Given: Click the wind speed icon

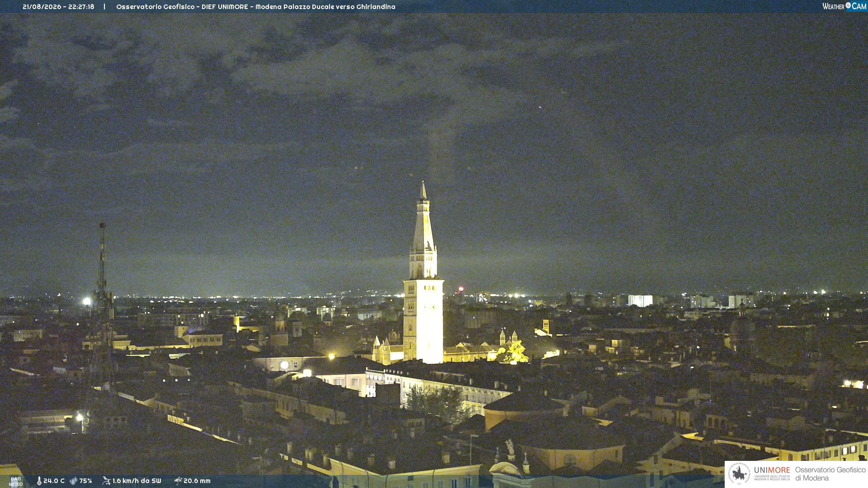Looking at the screenshot, I should pos(106,481).
